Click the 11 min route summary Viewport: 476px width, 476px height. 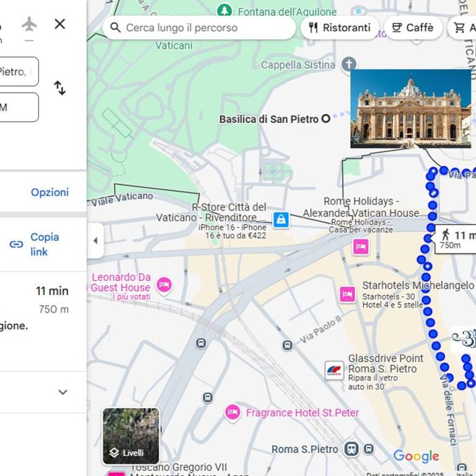[52, 291]
